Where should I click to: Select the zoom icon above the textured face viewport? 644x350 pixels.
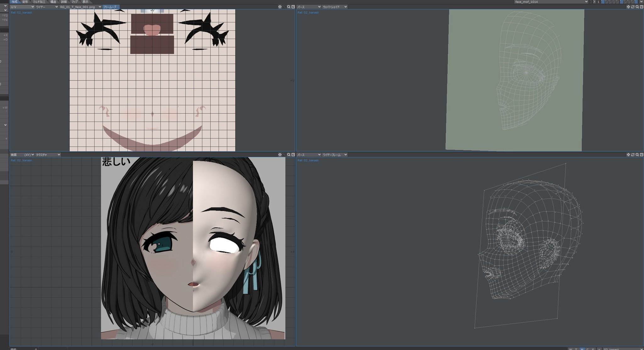(289, 155)
